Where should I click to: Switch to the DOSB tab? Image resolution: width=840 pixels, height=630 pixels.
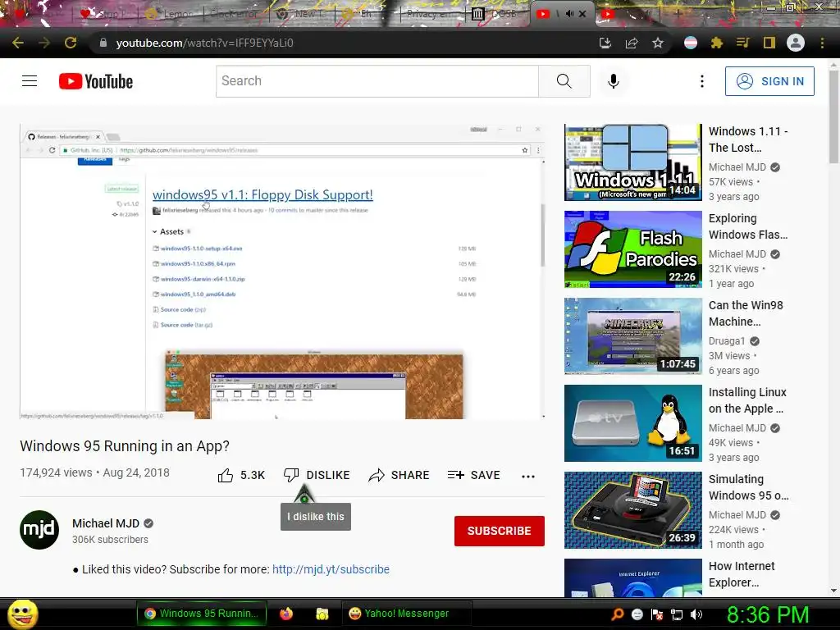(496, 14)
